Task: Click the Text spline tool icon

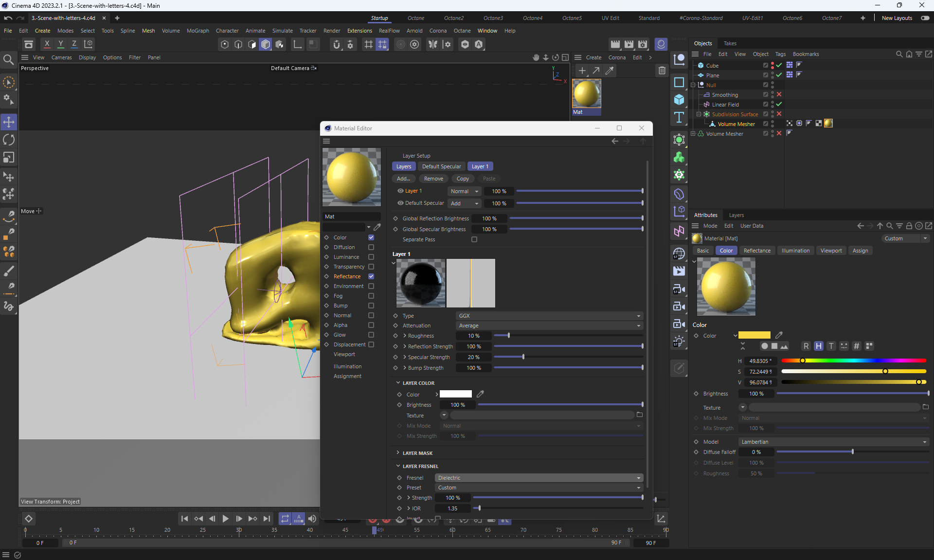Action: (x=679, y=117)
